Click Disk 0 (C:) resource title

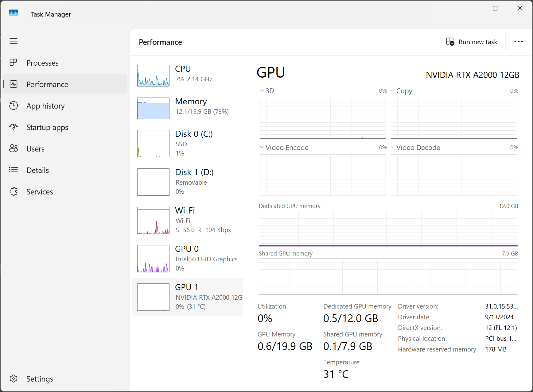(x=194, y=134)
